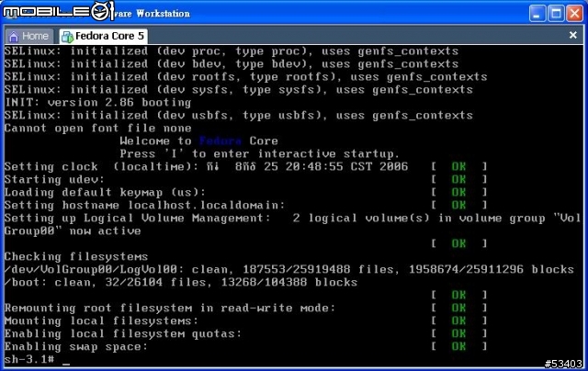Select the Fedora Core 5 tab
Viewport: 588px width, 371px height.
tap(103, 36)
